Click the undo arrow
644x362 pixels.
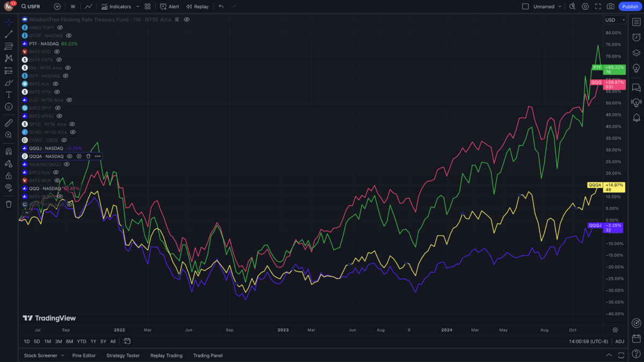[x=221, y=6]
